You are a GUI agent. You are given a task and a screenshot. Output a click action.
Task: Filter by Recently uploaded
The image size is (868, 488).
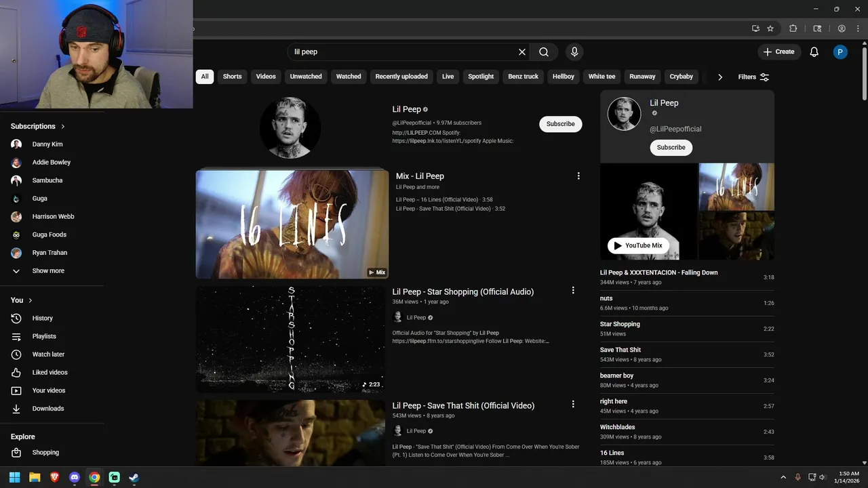pyautogui.click(x=401, y=77)
